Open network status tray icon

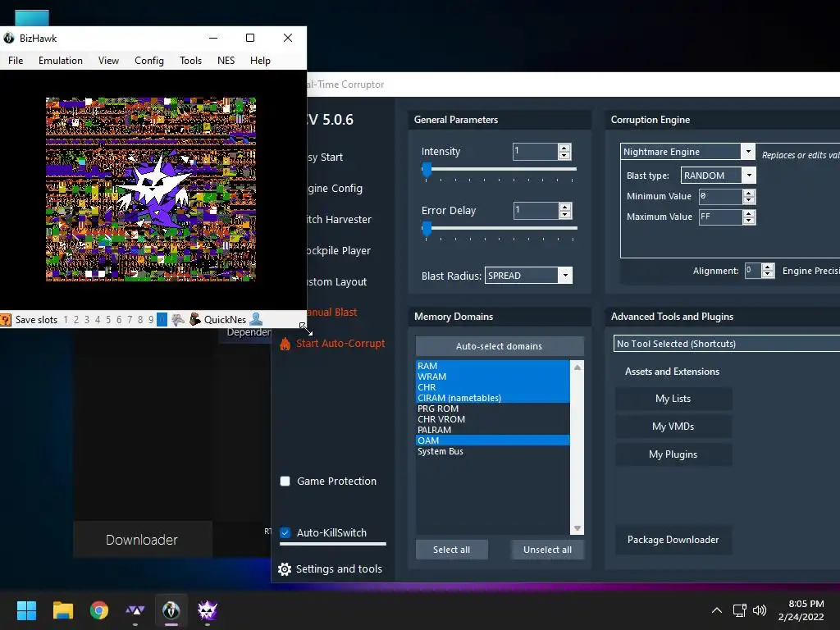point(740,610)
